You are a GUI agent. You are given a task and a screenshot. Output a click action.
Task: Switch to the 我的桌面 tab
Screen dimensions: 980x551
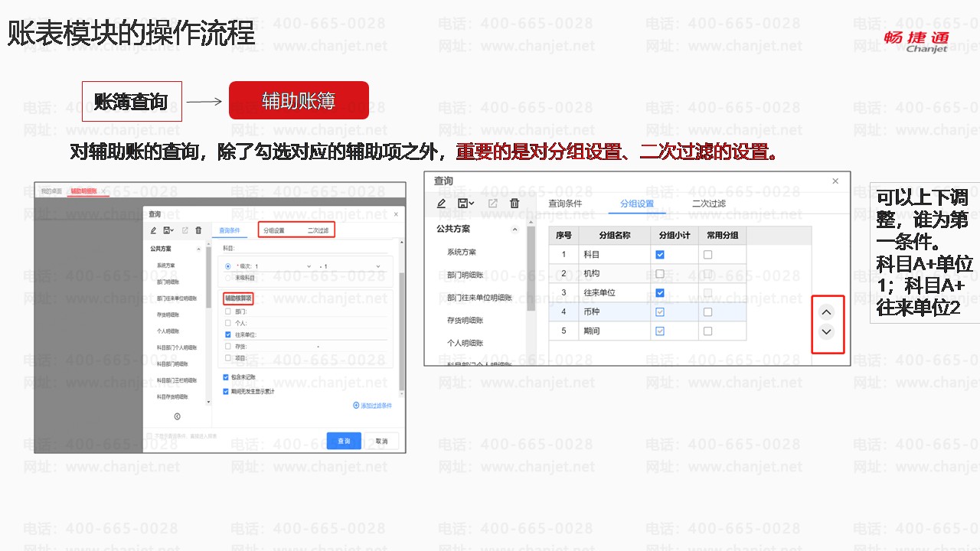tap(50, 191)
